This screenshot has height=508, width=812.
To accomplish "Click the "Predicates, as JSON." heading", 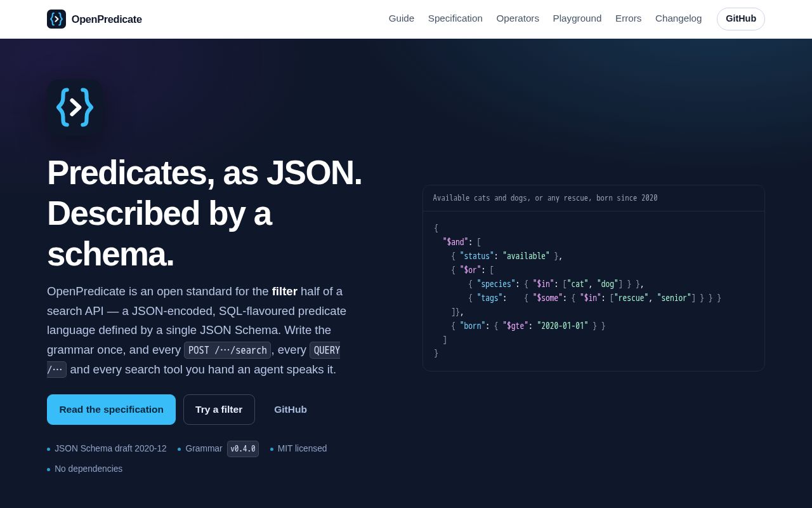I will [x=204, y=173].
